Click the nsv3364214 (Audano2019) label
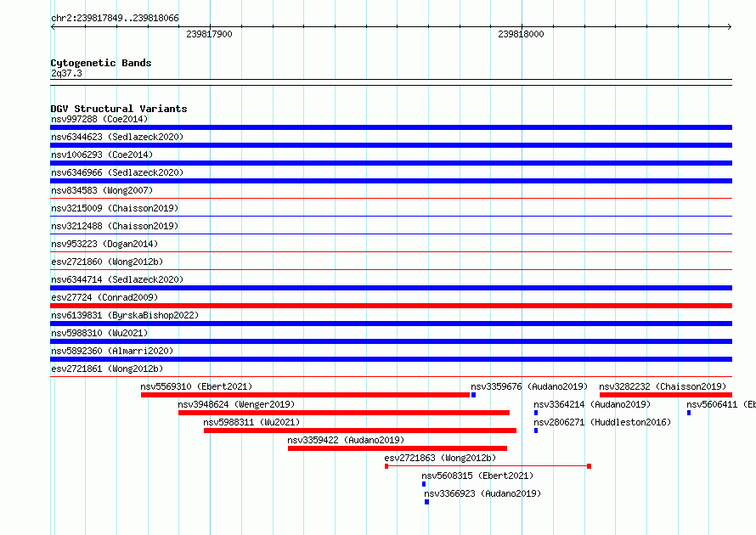 point(592,404)
